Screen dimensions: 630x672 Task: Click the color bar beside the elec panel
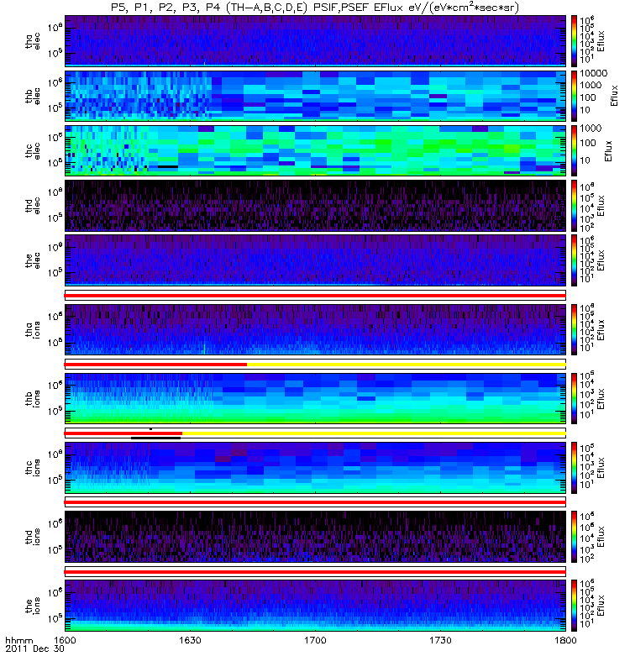574,260
